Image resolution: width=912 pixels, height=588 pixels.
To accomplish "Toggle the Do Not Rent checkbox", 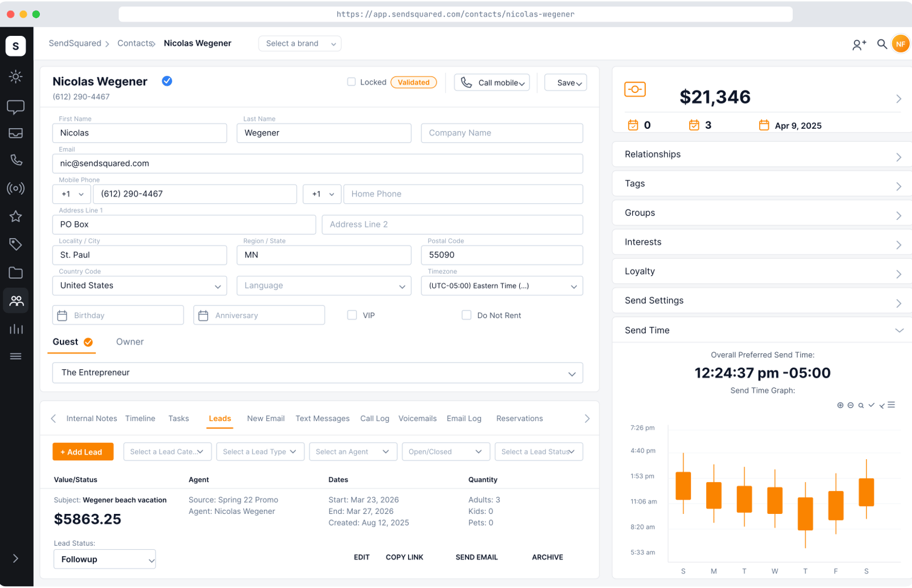I will click(x=466, y=315).
